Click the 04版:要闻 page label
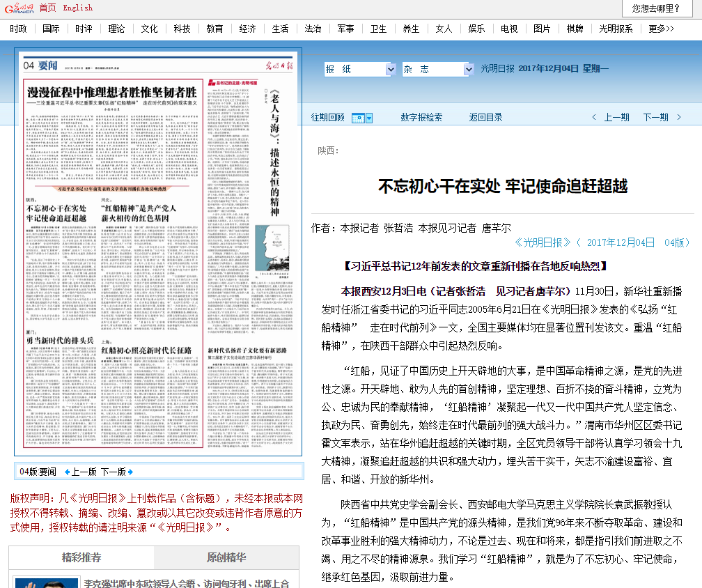This screenshot has width=702, height=588. pyautogui.click(x=38, y=472)
